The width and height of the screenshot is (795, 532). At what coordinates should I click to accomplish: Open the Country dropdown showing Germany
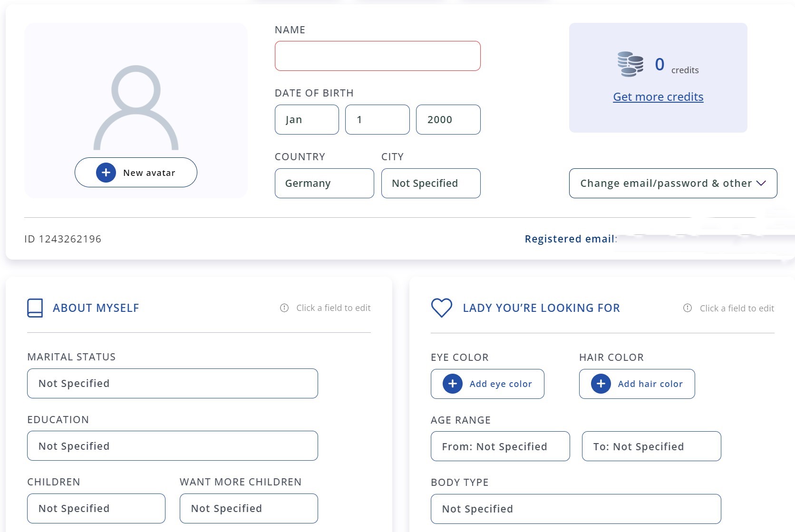coord(324,183)
